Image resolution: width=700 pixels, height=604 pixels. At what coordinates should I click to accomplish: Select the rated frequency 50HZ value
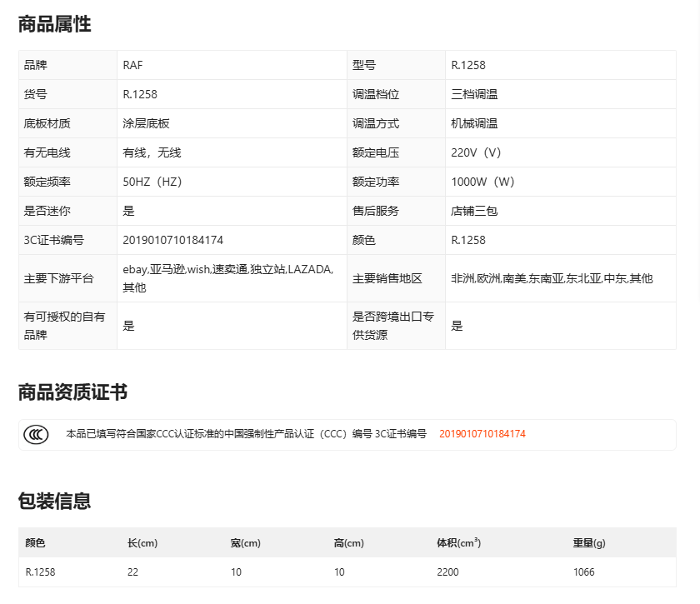152,182
